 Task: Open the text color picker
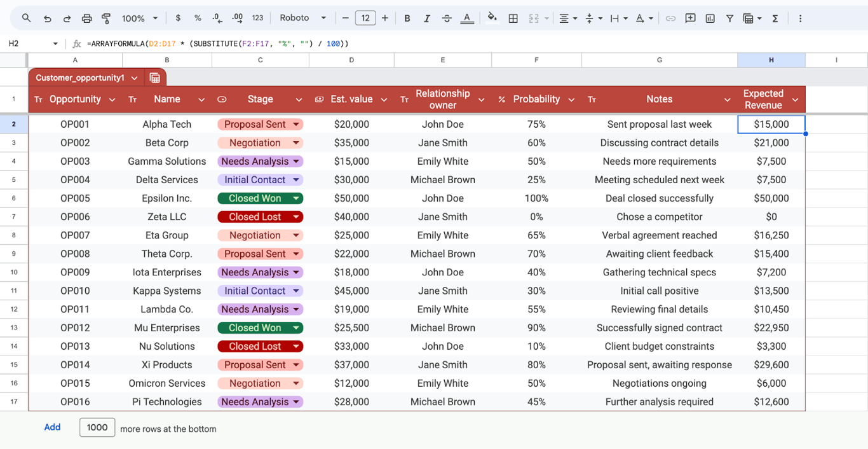point(467,18)
